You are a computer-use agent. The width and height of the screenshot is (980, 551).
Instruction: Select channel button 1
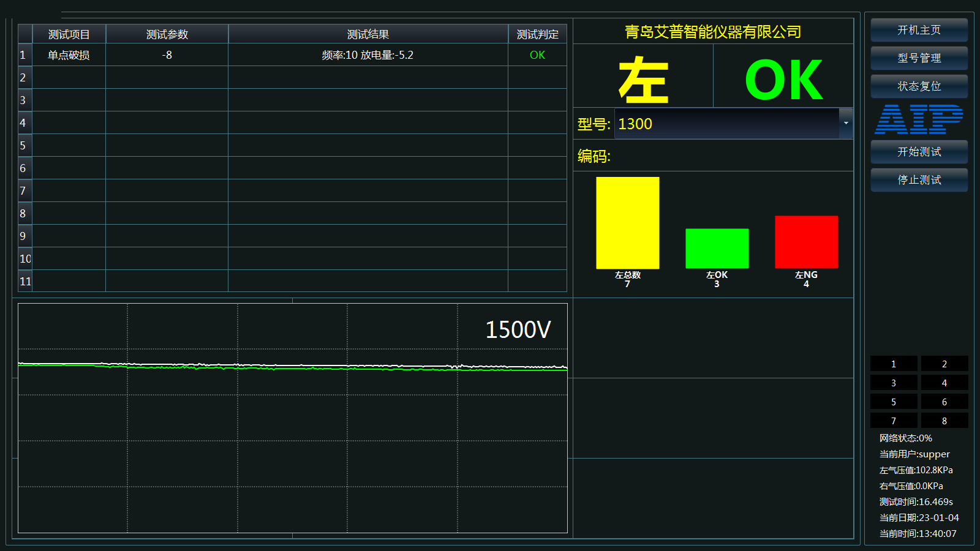[x=894, y=364]
